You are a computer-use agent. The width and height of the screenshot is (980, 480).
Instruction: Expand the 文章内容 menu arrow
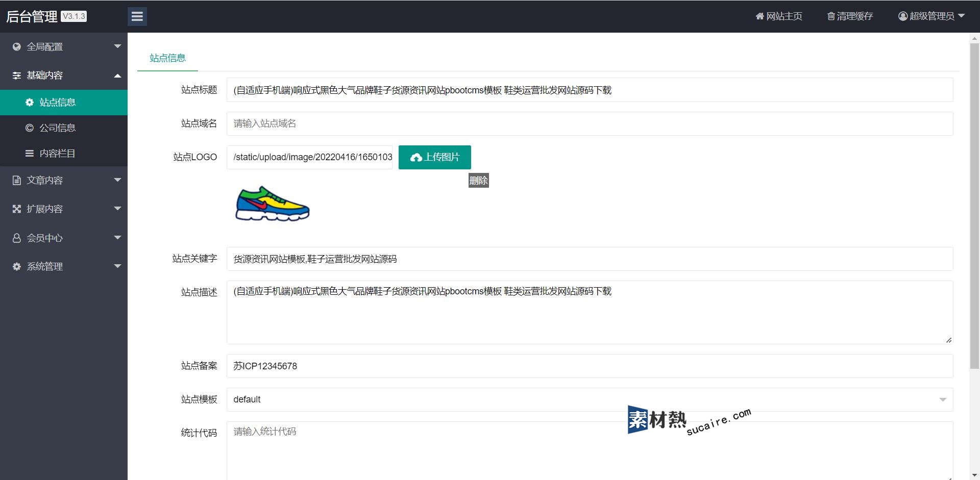point(117,180)
